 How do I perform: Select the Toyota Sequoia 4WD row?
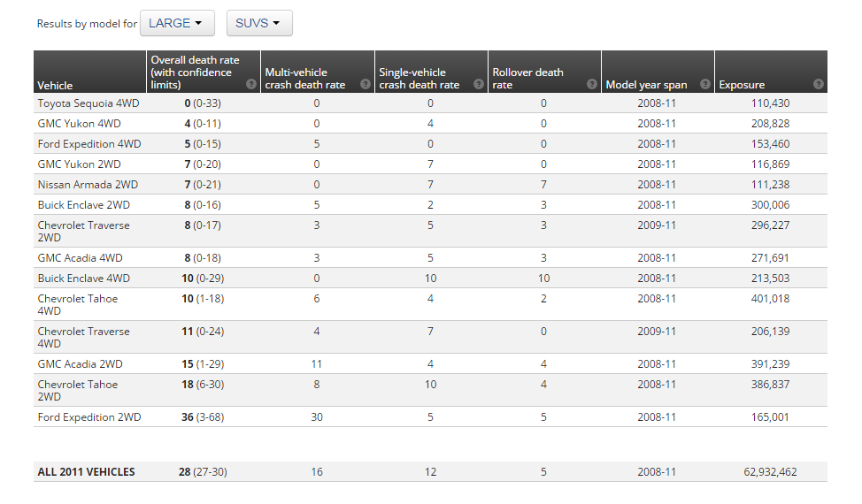tap(89, 103)
